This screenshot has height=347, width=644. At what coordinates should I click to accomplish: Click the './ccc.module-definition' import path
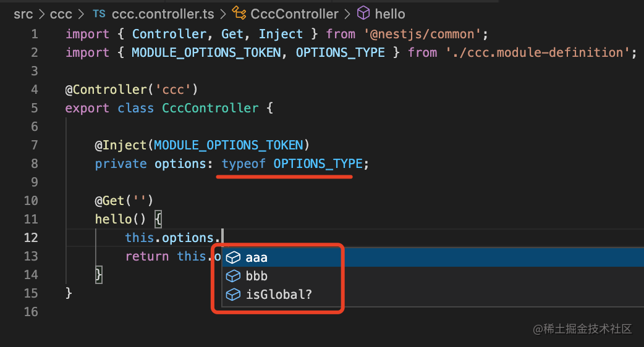click(536, 52)
